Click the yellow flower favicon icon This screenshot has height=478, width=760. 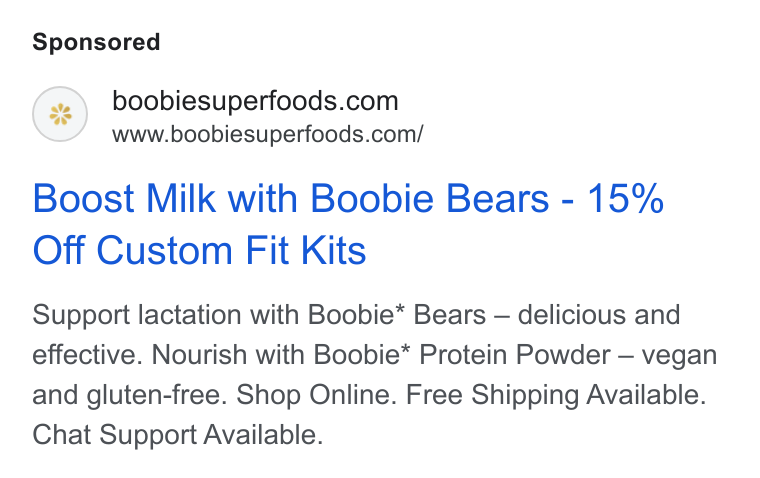click(x=60, y=114)
